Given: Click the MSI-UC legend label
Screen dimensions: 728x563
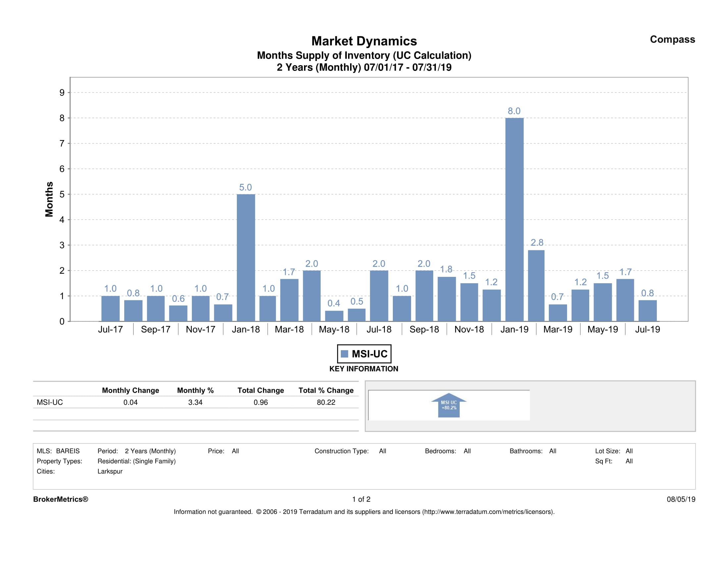Looking at the screenshot, I should 369,354.
